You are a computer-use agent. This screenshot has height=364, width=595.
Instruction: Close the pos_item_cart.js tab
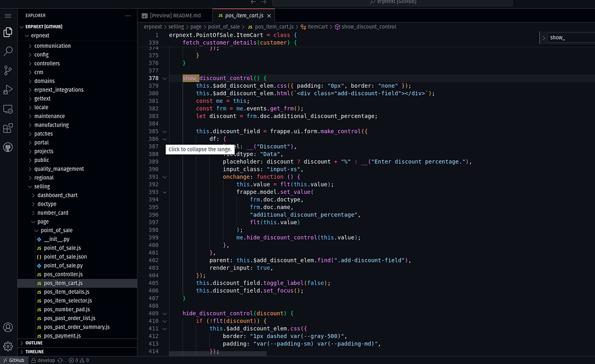click(269, 16)
